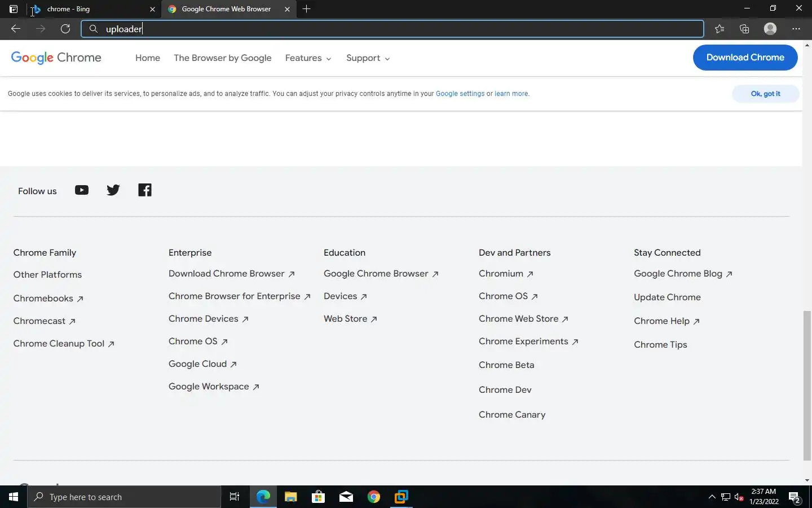Dismiss cookies with Ok, got it
This screenshot has height=508, width=812.
tap(765, 94)
